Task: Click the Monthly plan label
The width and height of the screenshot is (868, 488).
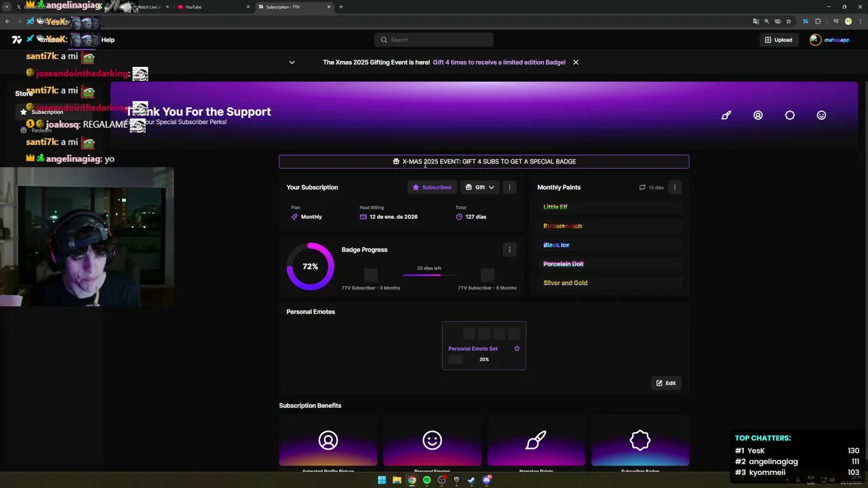Action: pyautogui.click(x=311, y=217)
